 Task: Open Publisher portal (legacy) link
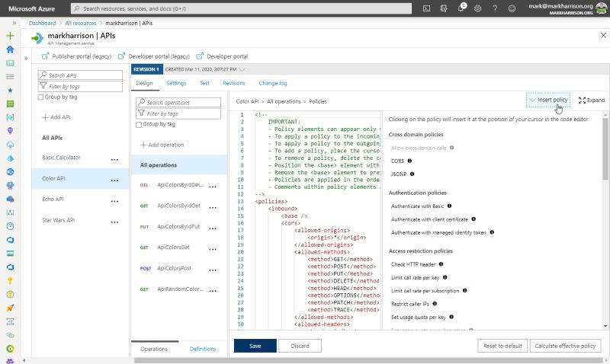[x=77, y=56]
